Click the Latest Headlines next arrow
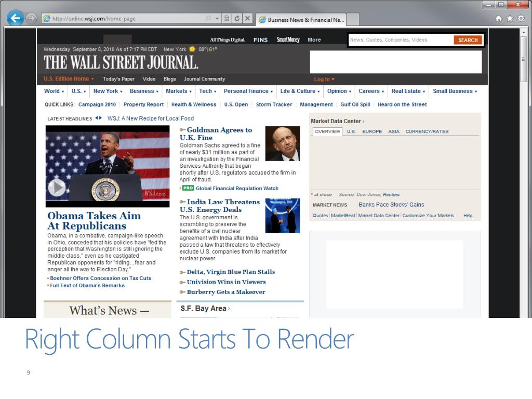Viewport: 532px width, 399px height. [x=100, y=118]
